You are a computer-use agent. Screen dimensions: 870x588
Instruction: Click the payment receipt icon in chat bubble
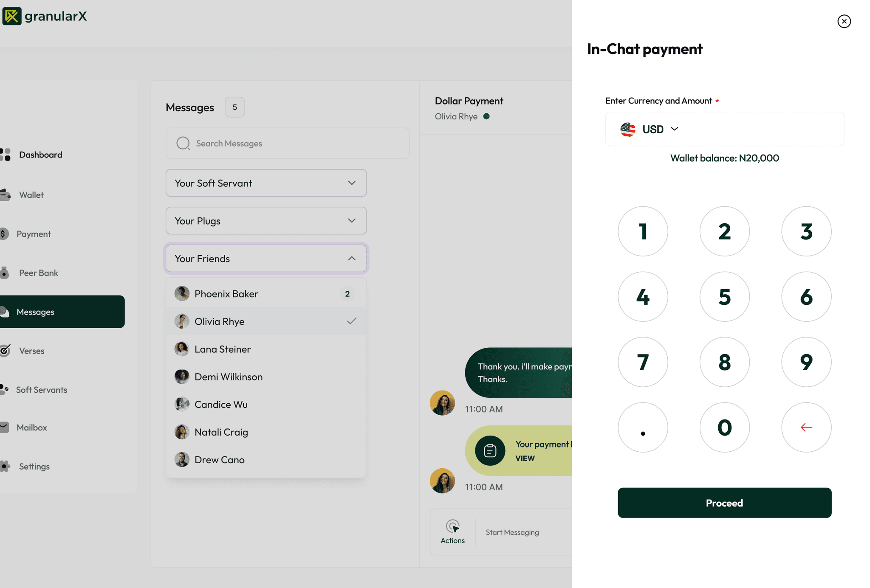[490, 450]
